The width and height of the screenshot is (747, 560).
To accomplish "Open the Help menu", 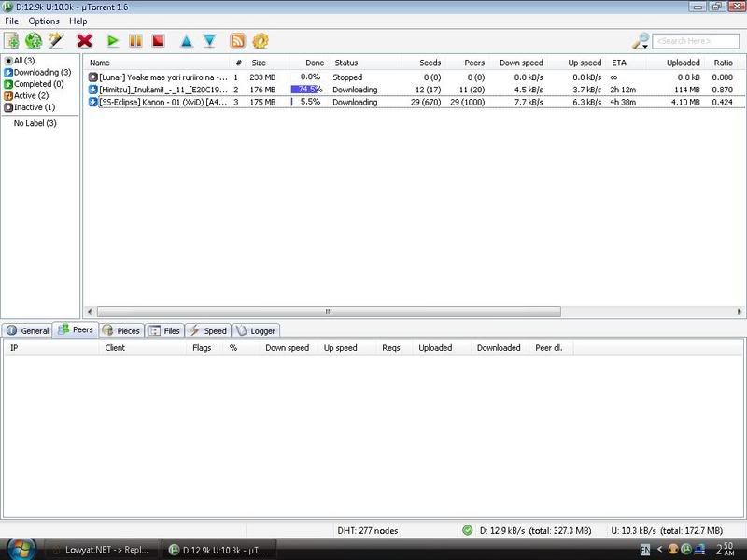I will coord(78,21).
